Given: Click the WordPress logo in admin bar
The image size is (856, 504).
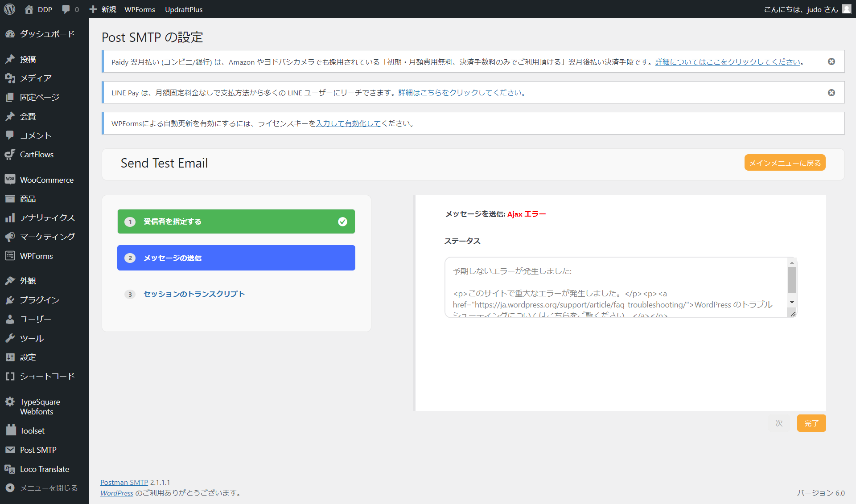Looking at the screenshot, I should point(9,9).
